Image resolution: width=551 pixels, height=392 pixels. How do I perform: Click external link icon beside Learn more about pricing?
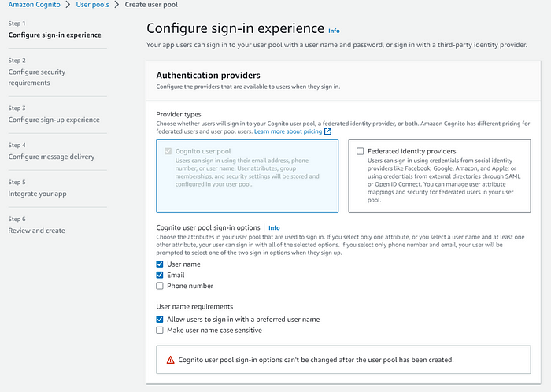point(328,131)
